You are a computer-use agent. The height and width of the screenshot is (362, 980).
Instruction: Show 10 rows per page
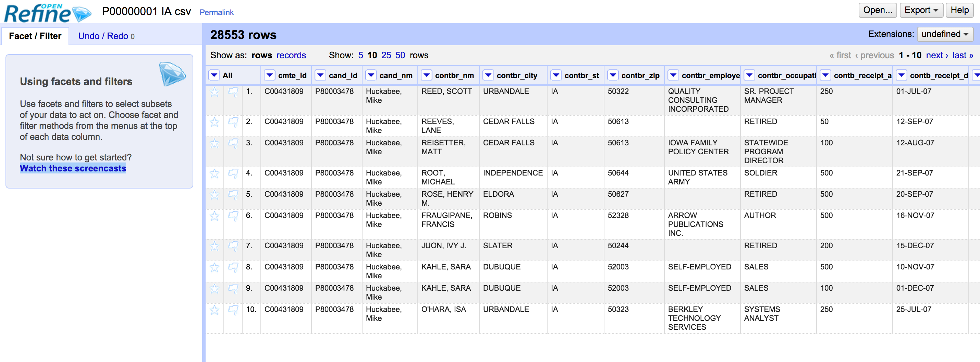click(372, 56)
